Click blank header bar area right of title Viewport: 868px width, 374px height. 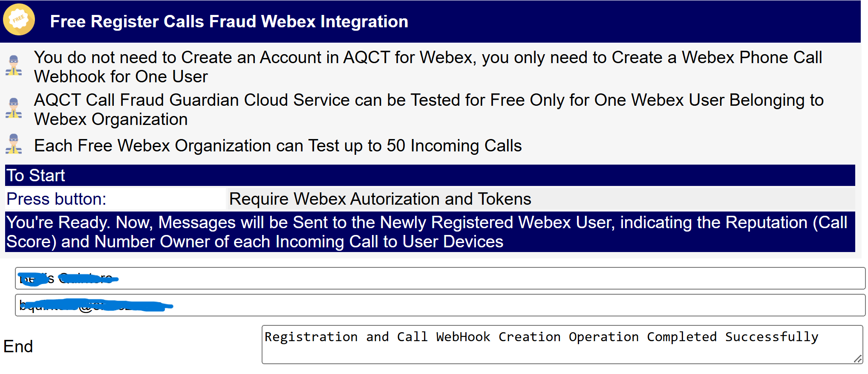639,21
